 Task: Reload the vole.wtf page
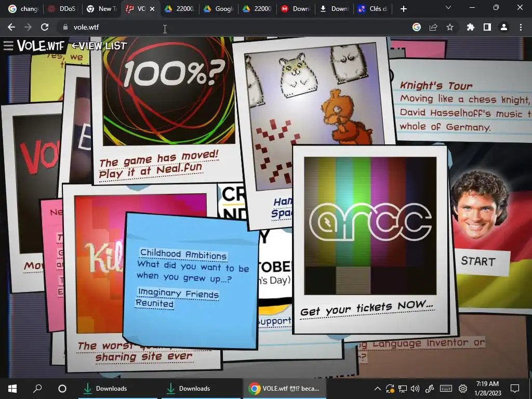click(x=45, y=27)
